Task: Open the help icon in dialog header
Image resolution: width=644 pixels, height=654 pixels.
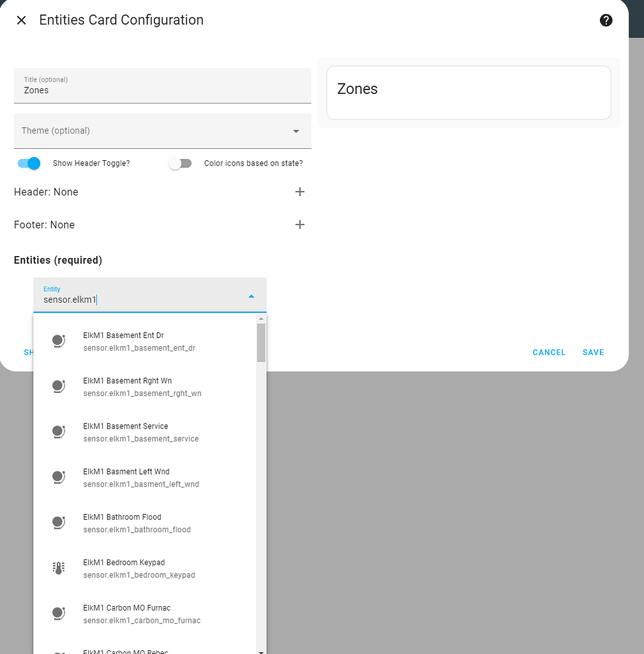Action: coord(606,20)
